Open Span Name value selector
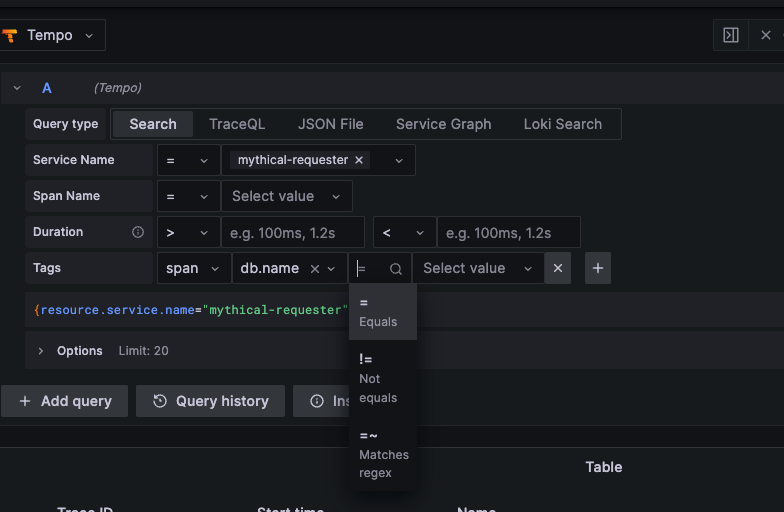The image size is (784, 512). tap(286, 196)
